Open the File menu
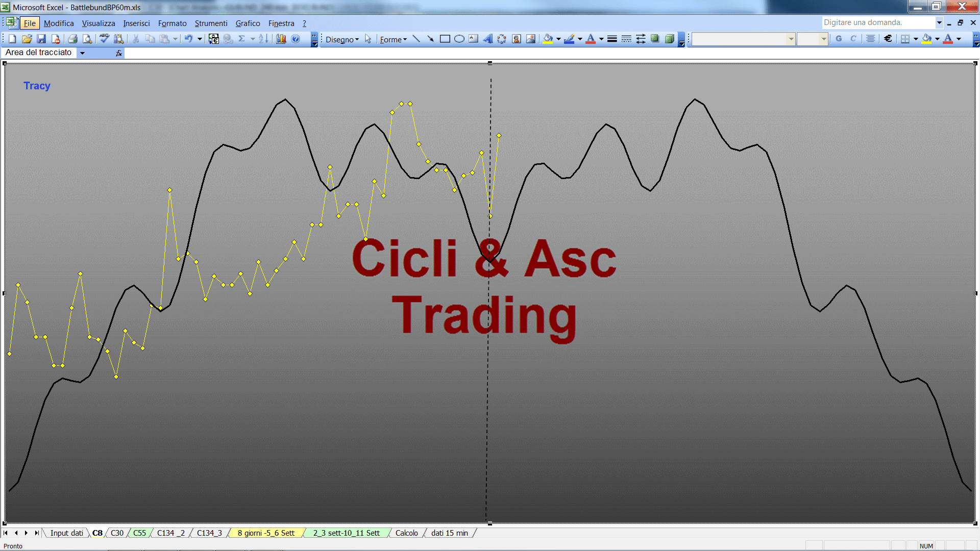This screenshot has width=980, height=551. 30,23
